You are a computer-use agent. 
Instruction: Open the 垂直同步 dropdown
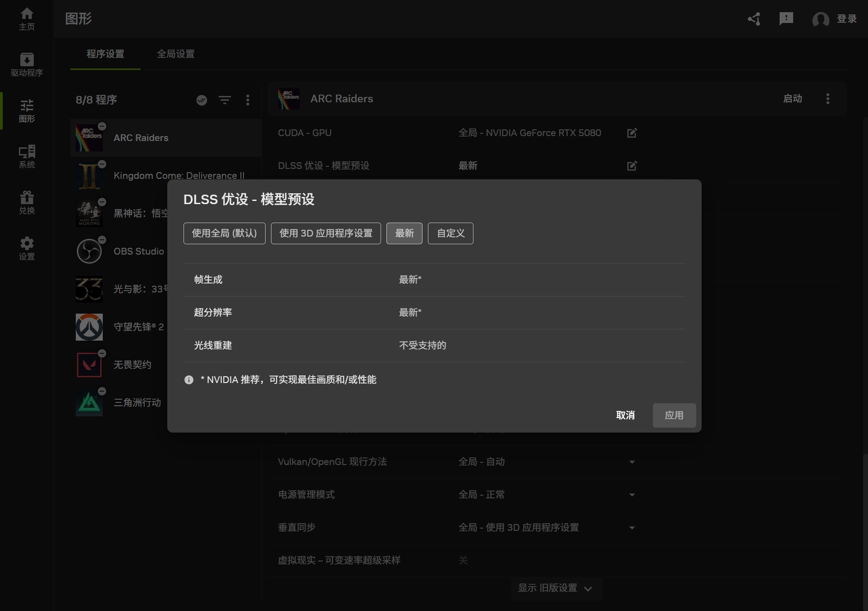pos(632,527)
